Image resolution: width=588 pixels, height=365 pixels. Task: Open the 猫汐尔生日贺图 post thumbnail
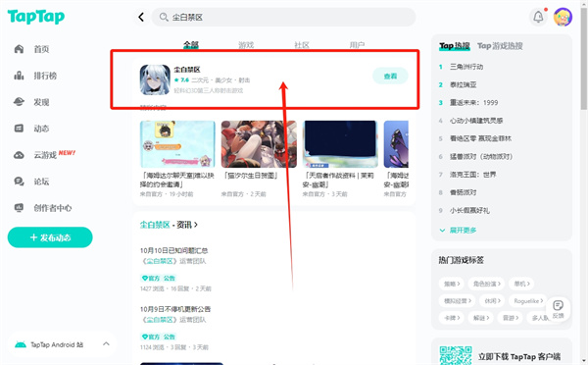tap(259, 144)
